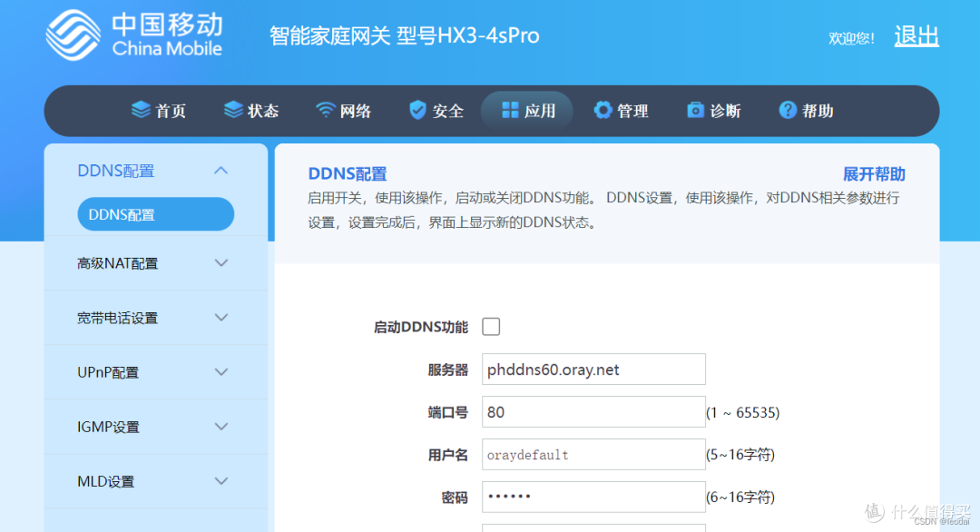Click the DDNS配置 sidebar group header

(x=156, y=171)
